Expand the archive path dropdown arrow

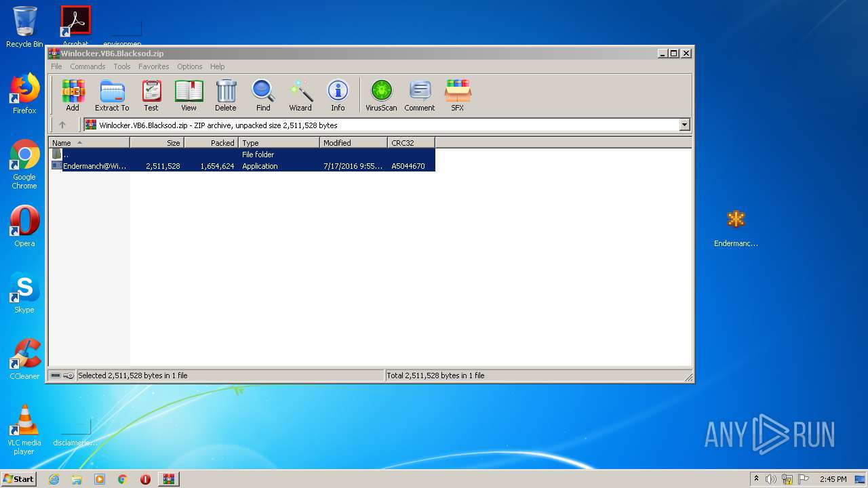click(x=684, y=125)
